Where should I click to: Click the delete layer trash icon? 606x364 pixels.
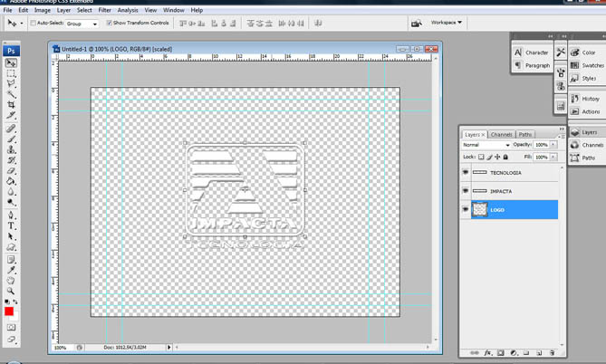pyautogui.click(x=552, y=353)
